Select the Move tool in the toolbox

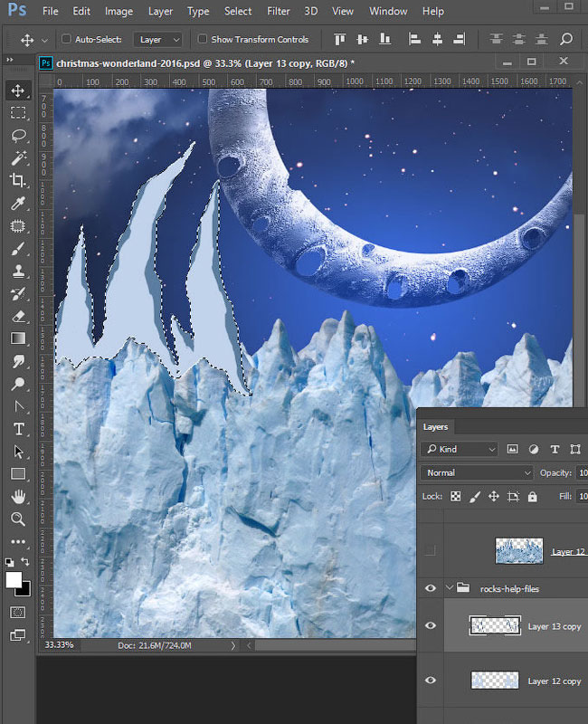pos(18,90)
